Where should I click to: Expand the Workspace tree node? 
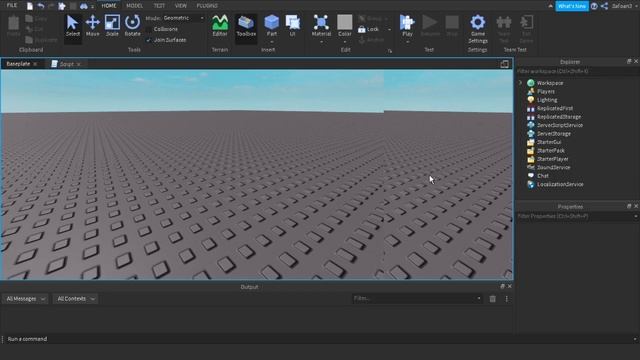520,83
